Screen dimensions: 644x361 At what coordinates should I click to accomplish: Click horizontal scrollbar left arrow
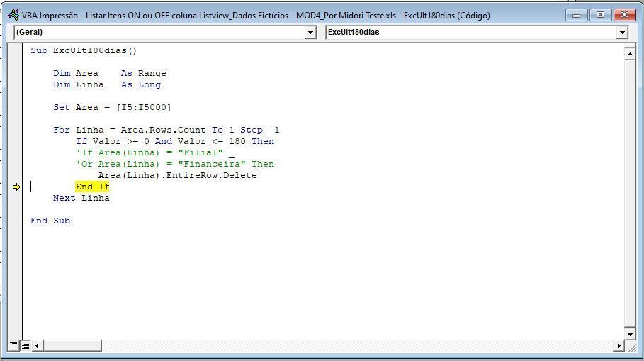[x=37, y=346]
